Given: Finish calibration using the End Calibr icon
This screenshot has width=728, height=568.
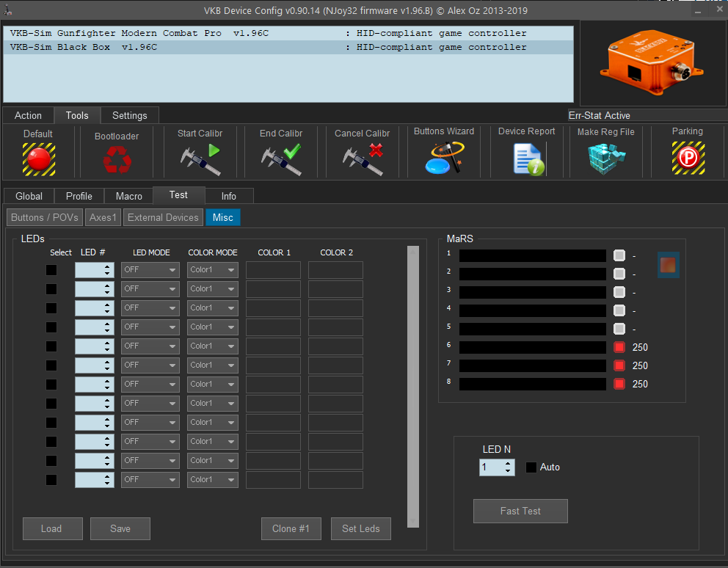Looking at the screenshot, I should pos(281,159).
